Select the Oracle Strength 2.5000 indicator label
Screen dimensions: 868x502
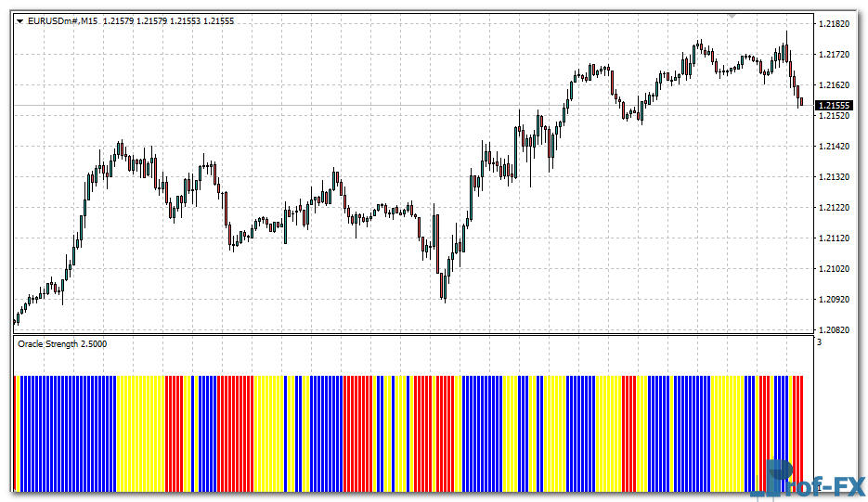tap(62, 344)
